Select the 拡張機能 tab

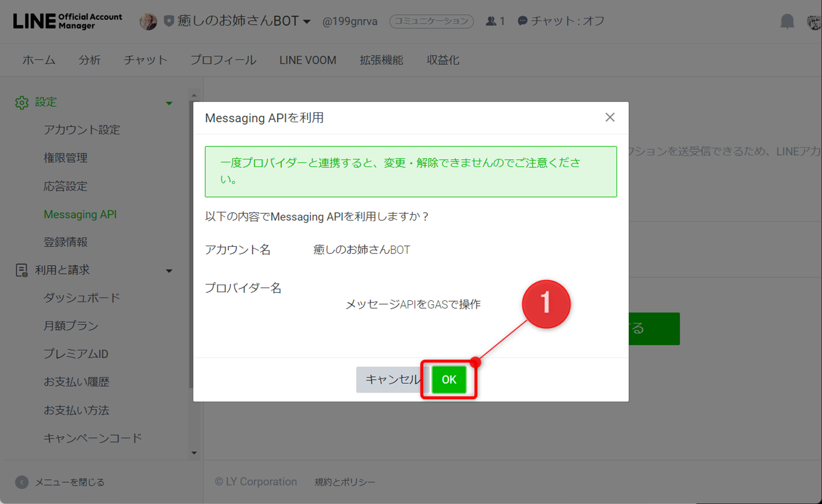pyautogui.click(x=381, y=60)
